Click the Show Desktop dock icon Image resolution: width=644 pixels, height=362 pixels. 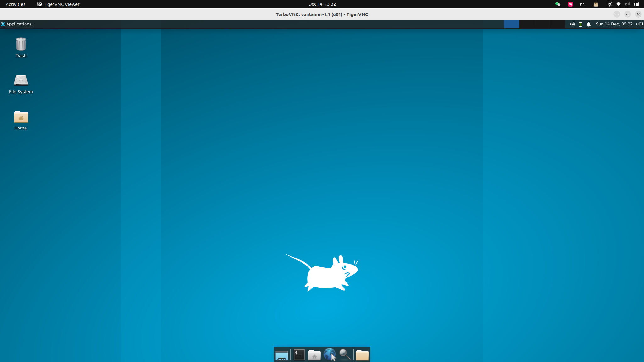pyautogui.click(x=281, y=355)
